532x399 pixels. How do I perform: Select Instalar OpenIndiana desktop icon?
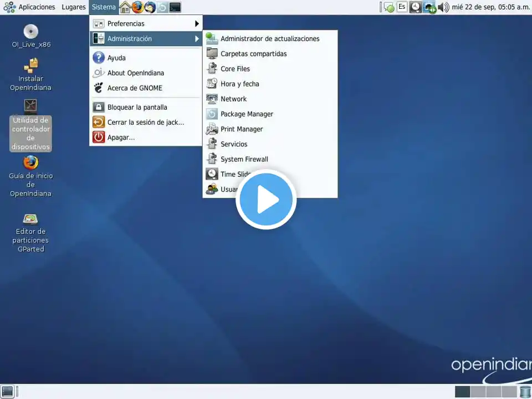click(x=30, y=74)
